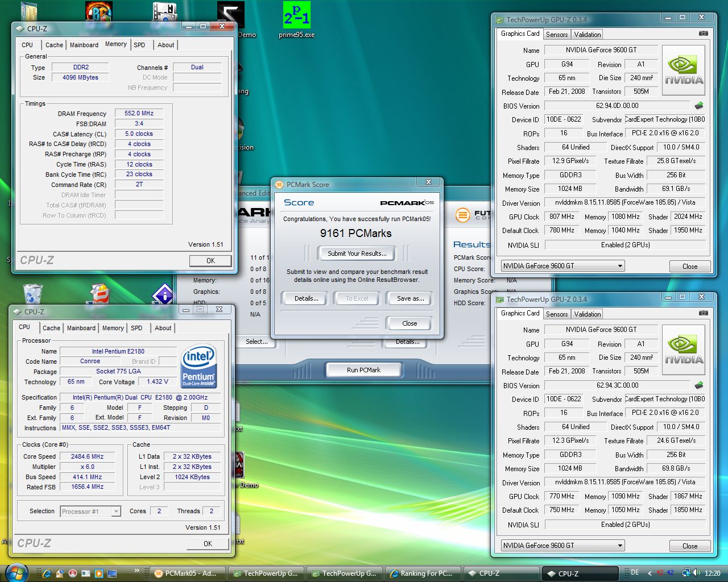
Task: Click Core Speed value 2484.6 MHz
Action: coord(87,456)
